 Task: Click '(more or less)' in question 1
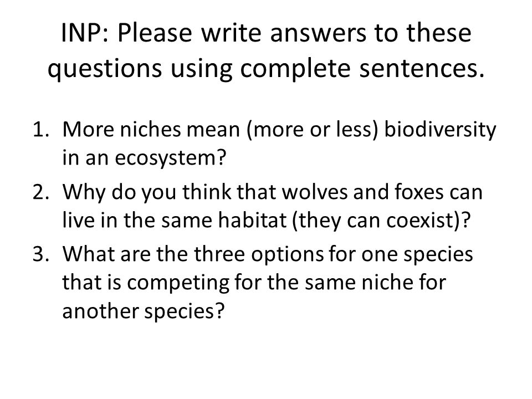(x=312, y=130)
